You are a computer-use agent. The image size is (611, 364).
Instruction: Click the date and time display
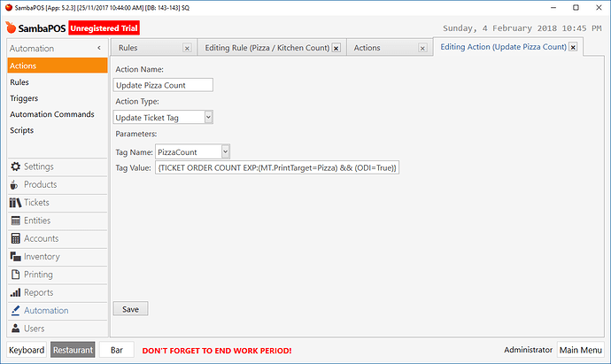(x=522, y=28)
